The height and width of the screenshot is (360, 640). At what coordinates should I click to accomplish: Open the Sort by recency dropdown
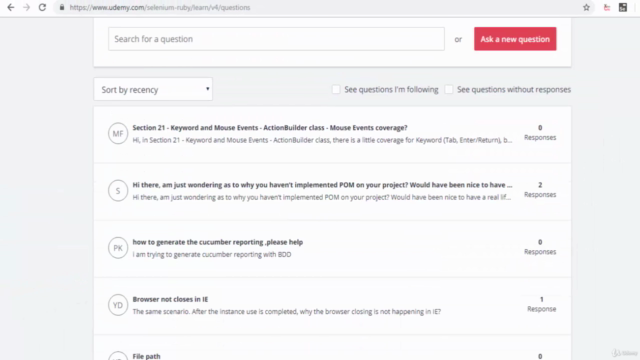click(153, 89)
